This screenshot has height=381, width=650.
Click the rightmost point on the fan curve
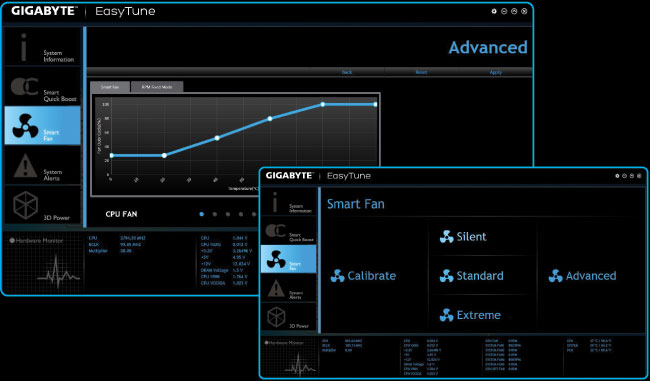pyautogui.click(x=375, y=104)
